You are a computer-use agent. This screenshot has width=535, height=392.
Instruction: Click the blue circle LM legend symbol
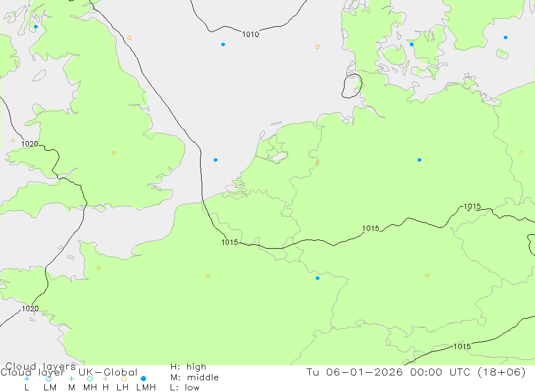coord(49,379)
